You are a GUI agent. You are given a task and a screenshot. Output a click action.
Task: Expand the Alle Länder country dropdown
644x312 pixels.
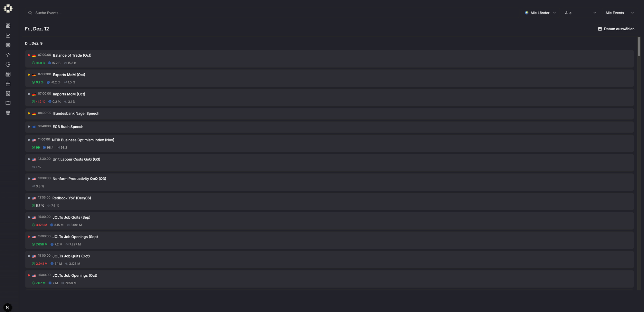[540, 13]
